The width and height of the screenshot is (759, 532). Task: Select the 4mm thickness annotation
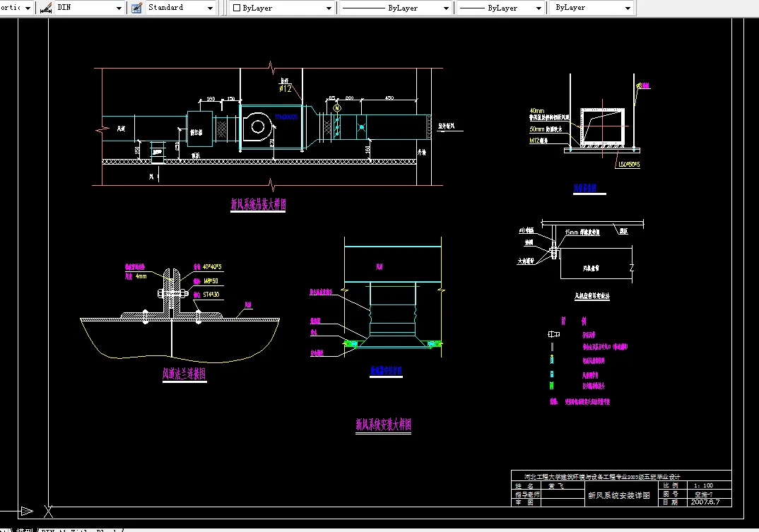click(x=141, y=276)
